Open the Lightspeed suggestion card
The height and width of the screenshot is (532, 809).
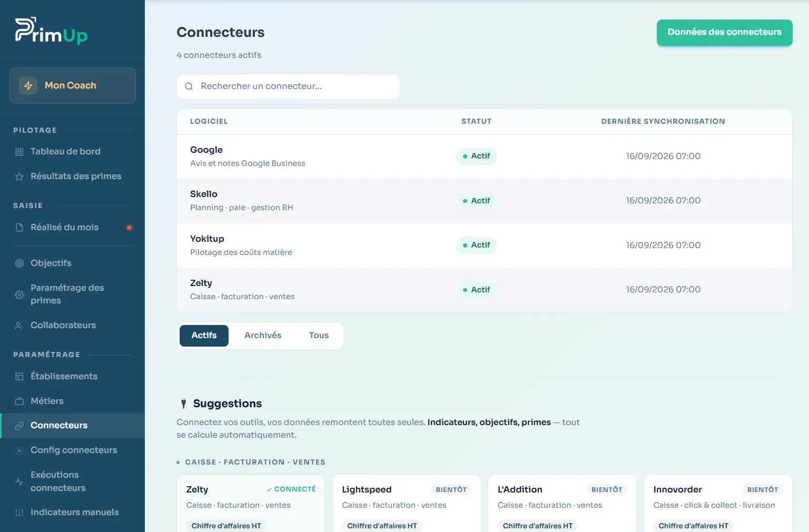pyautogui.click(x=407, y=504)
